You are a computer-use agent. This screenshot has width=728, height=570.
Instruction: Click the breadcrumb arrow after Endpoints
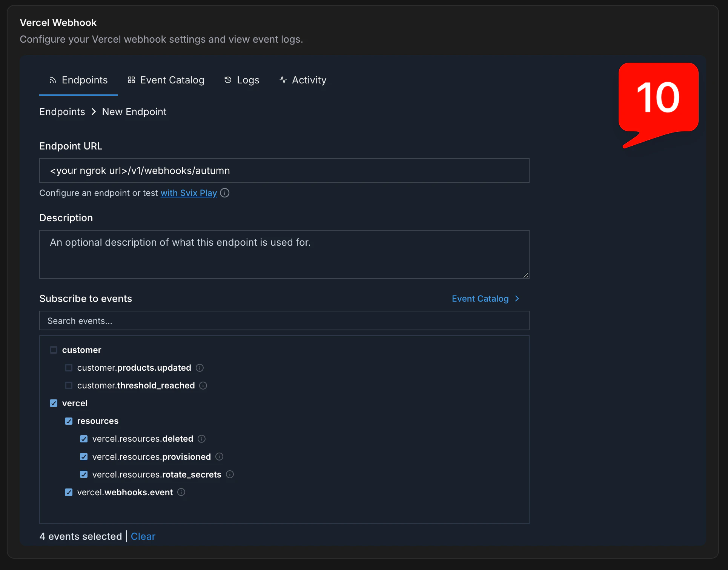[x=93, y=112]
